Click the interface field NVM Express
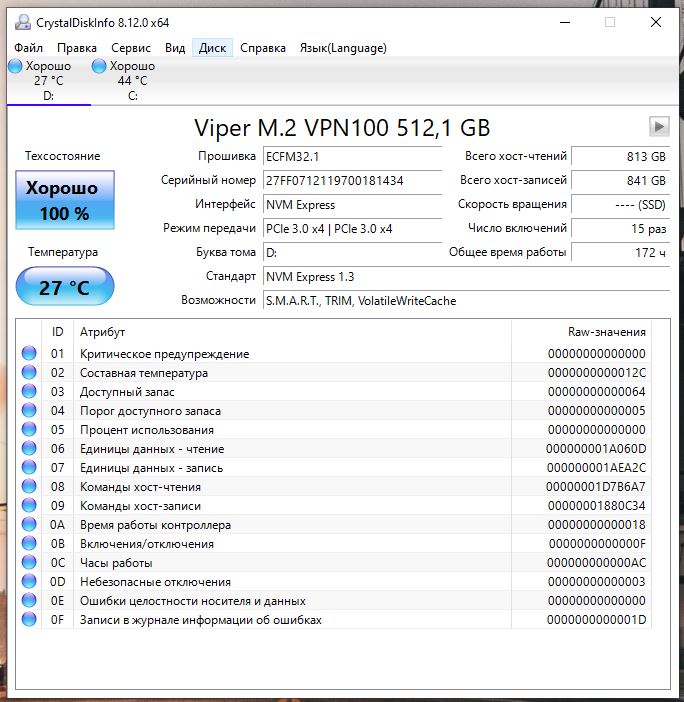 (x=352, y=205)
